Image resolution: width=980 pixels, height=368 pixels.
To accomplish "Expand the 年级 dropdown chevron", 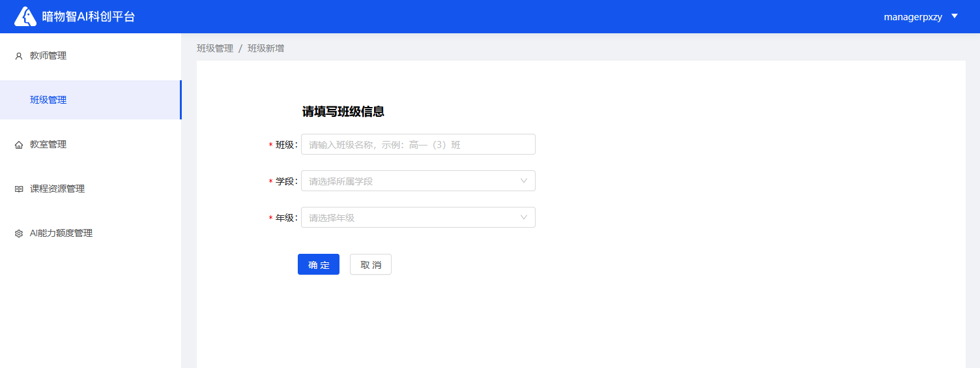I will [x=524, y=217].
